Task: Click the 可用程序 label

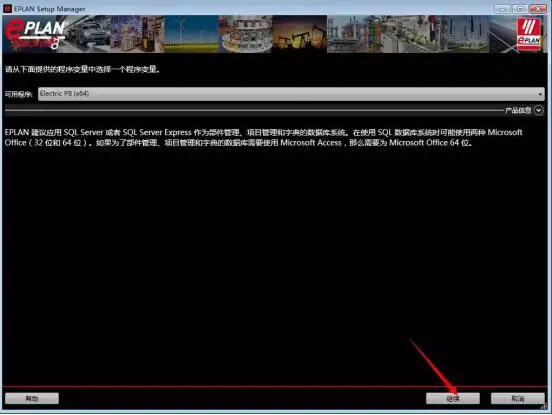Action: pyautogui.click(x=18, y=94)
